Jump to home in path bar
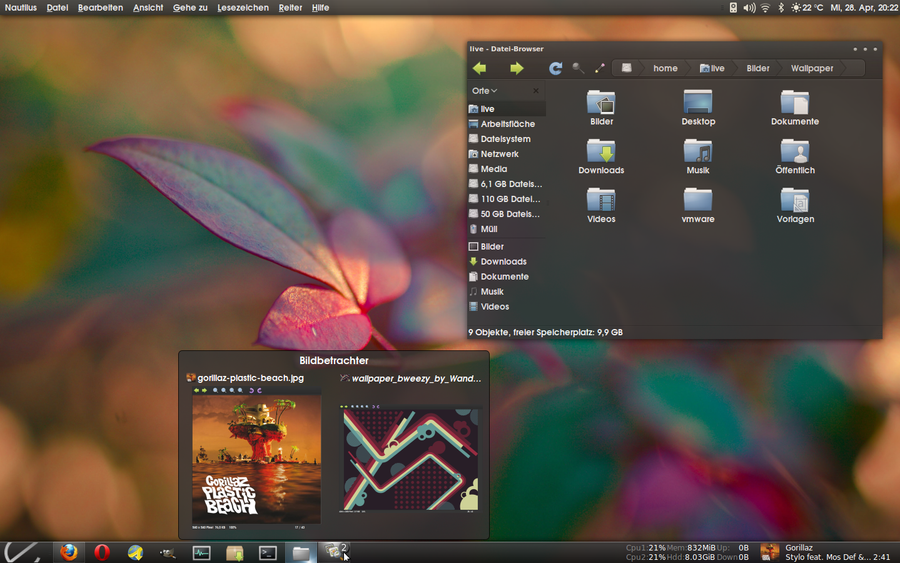This screenshot has height=563, width=900. coord(665,68)
